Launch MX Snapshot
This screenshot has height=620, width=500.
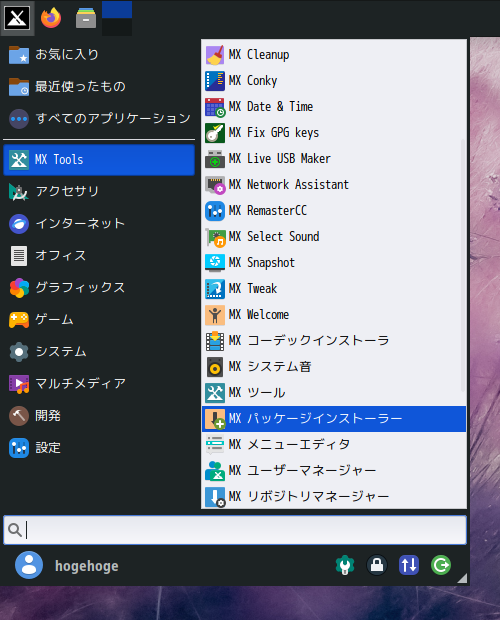click(334, 263)
